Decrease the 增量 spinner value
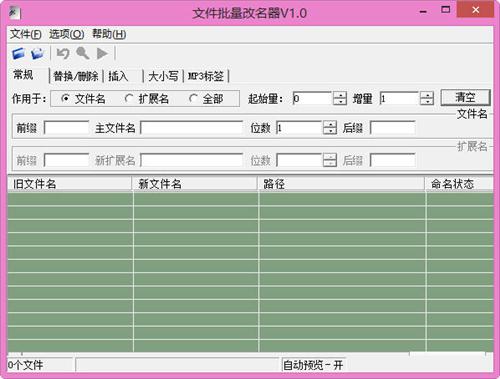The height and width of the screenshot is (379, 500). click(x=427, y=102)
